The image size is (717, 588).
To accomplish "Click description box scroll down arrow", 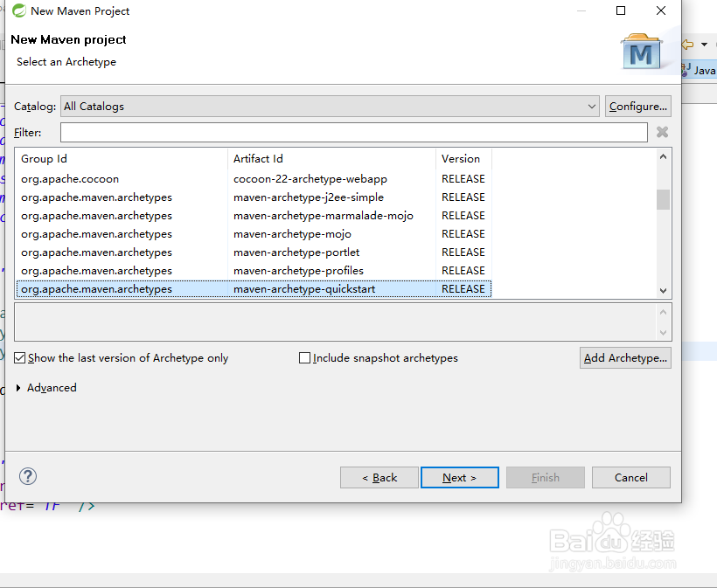I will pos(663,333).
